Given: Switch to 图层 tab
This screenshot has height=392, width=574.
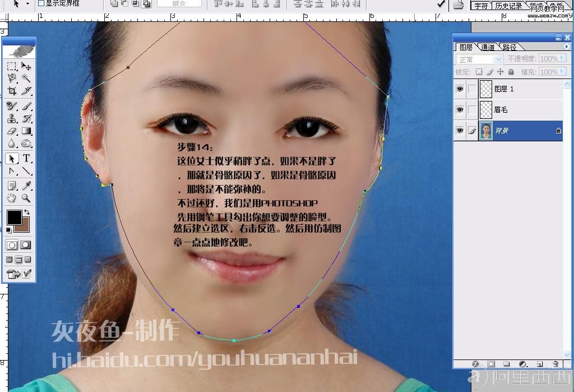Looking at the screenshot, I should click(x=466, y=47).
